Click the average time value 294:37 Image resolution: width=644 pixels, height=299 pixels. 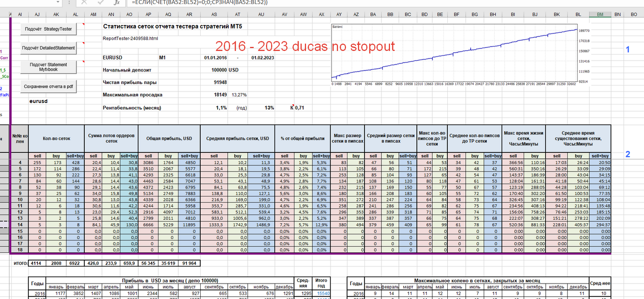click(601, 225)
